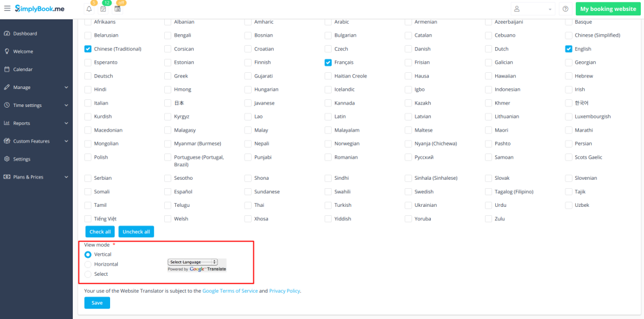This screenshot has width=644, height=319.
Task: Uncheck the Chinese (Traditional) checkbox
Action: click(x=88, y=49)
